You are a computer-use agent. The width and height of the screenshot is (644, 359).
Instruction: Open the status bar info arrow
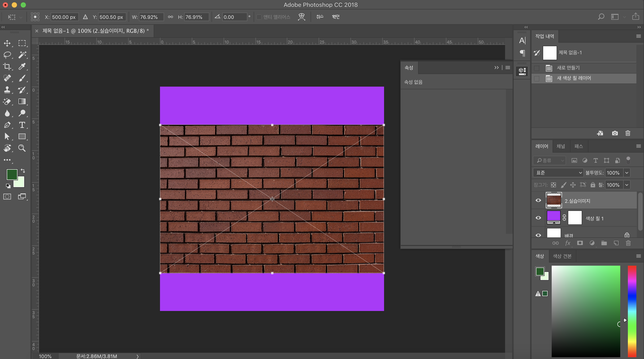[138, 356]
